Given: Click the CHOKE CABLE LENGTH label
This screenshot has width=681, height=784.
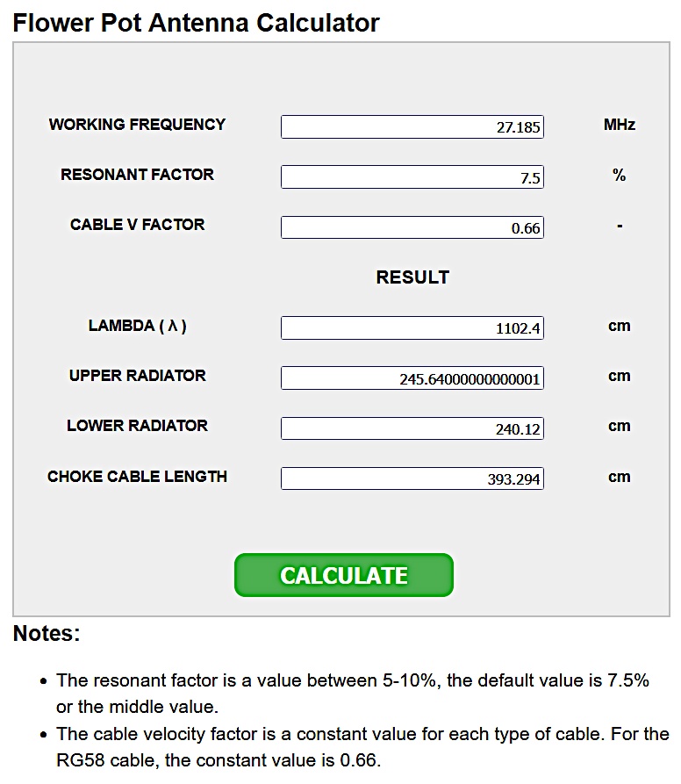Looking at the screenshot, I should 137,477.
